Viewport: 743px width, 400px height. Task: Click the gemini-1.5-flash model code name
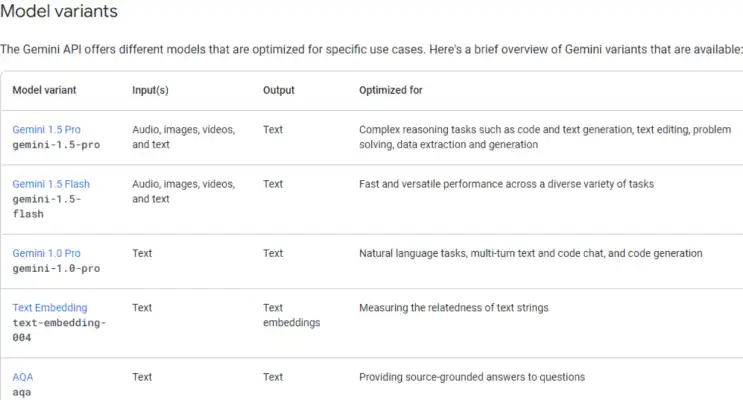46,206
